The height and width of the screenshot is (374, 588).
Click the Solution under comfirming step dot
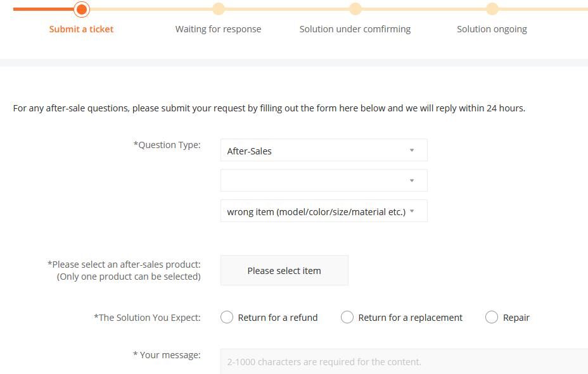pyautogui.click(x=355, y=9)
